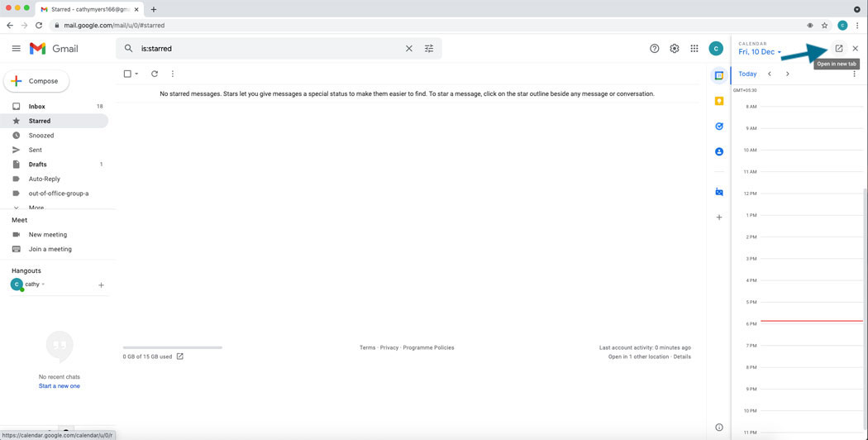868x440 pixels.
Task: View account activity Details
Action: (x=682, y=356)
